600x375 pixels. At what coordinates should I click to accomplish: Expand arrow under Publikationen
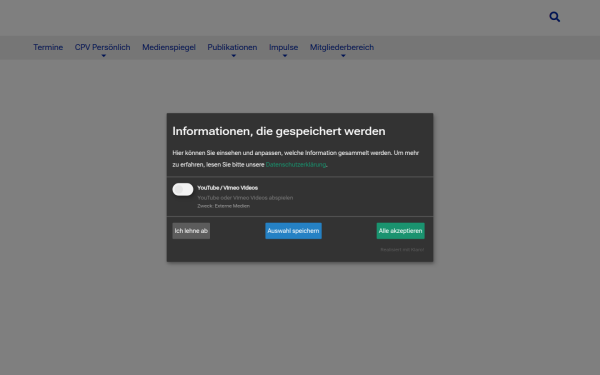233,56
